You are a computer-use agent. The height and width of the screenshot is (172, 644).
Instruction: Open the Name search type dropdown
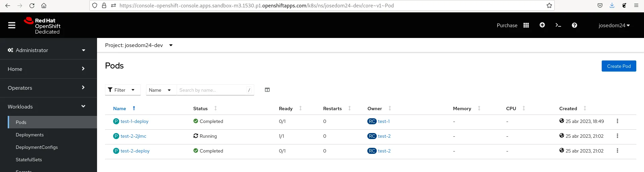pyautogui.click(x=160, y=90)
